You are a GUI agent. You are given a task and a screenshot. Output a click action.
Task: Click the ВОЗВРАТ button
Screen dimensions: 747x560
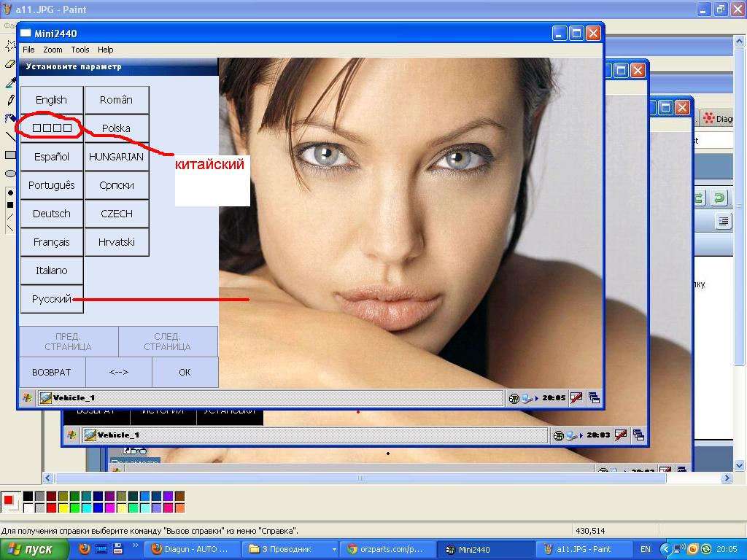click(52, 373)
